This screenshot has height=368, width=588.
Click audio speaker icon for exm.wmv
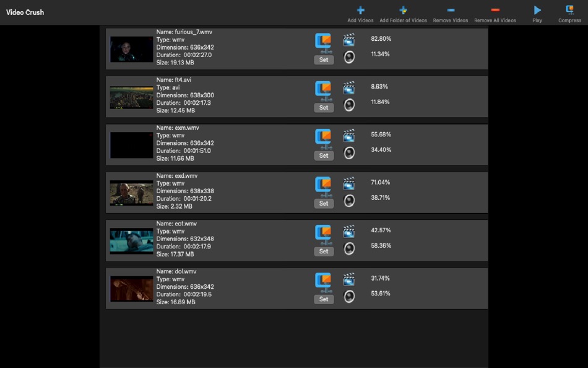pyautogui.click(x=349, y=153)
